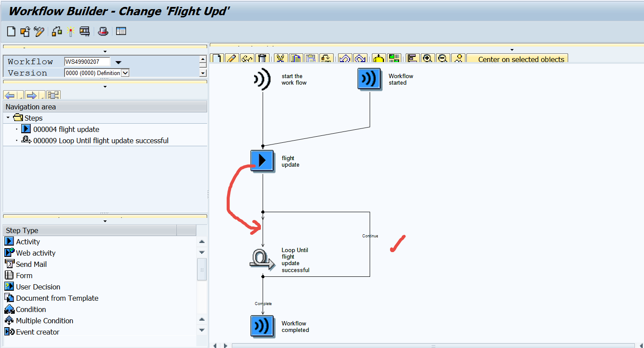Viewport: 644px width, 348px height.
Task: Select the Document from Template step type
Action: 57,298
